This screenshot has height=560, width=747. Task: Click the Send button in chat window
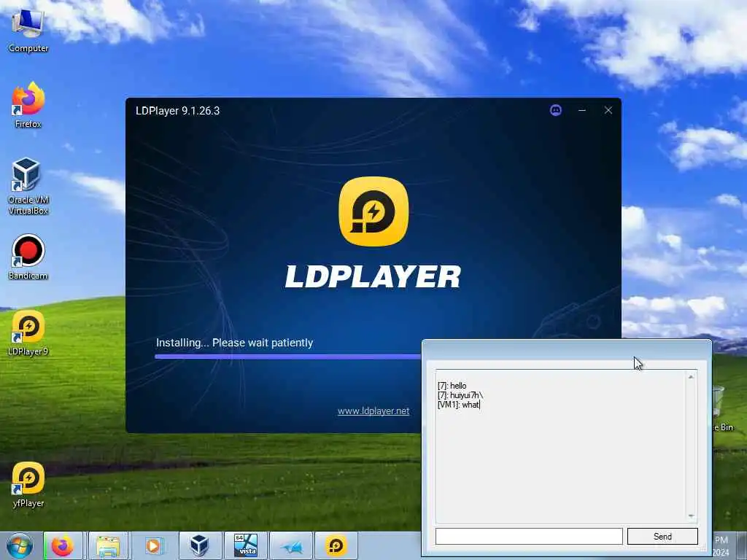click(662, 536)
